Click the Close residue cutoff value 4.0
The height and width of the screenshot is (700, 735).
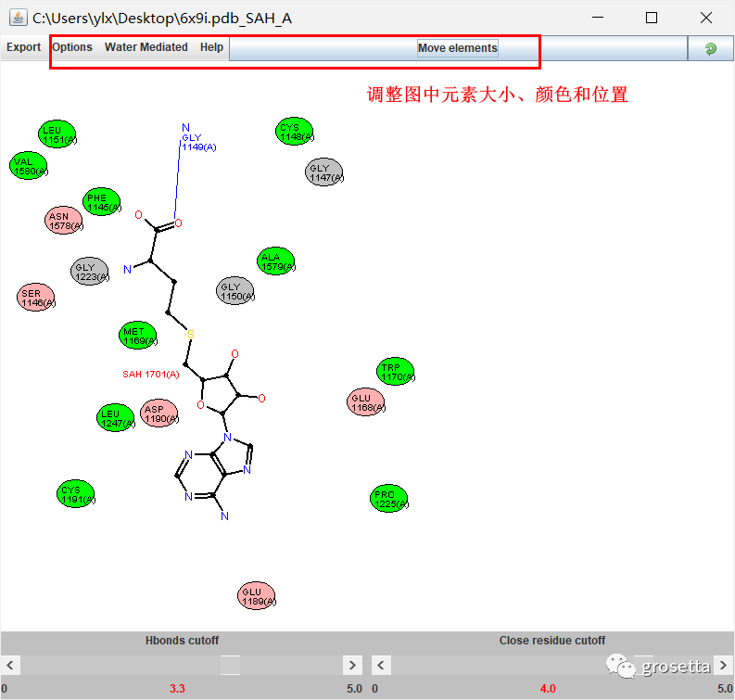[548, 689]
